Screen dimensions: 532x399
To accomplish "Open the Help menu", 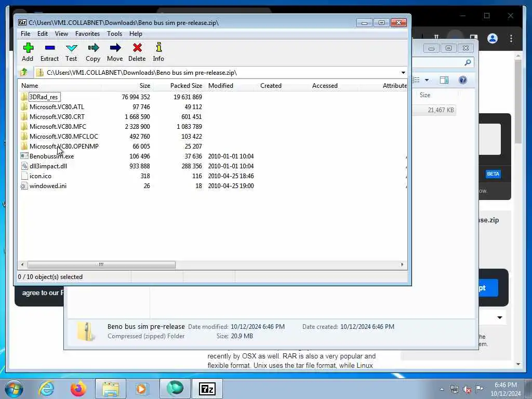I will click(x=136, y=34).
